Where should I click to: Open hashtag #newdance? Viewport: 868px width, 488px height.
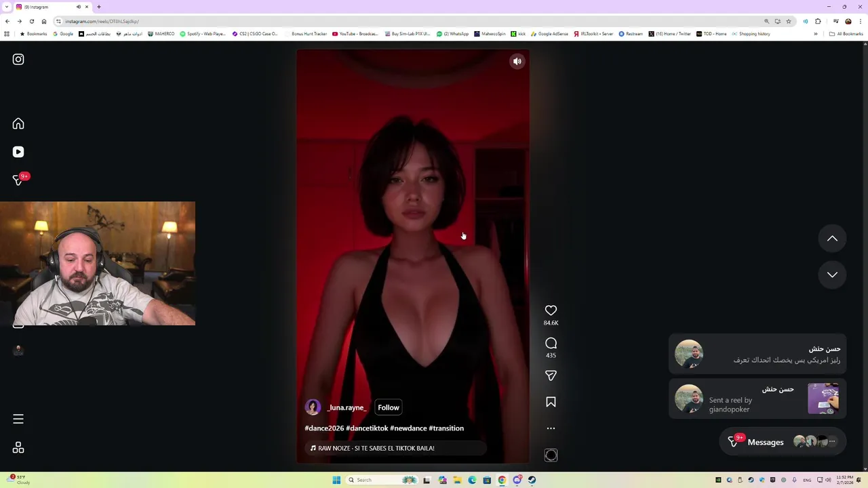408,428
